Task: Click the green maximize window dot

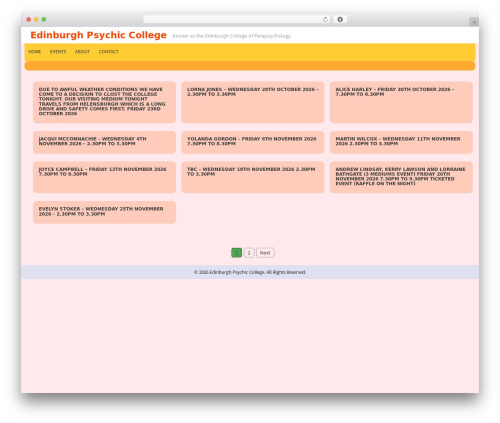Action: coord(44,20)
